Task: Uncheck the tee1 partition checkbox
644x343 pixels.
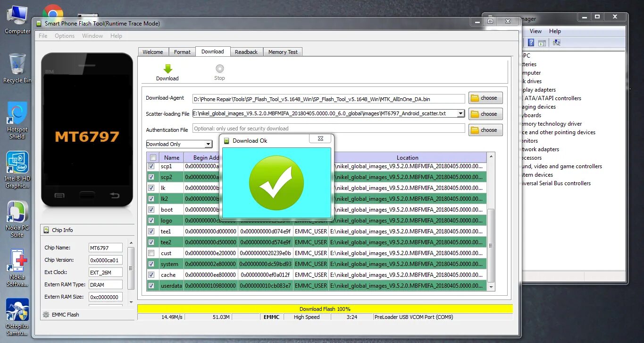Action: point(151,232)
